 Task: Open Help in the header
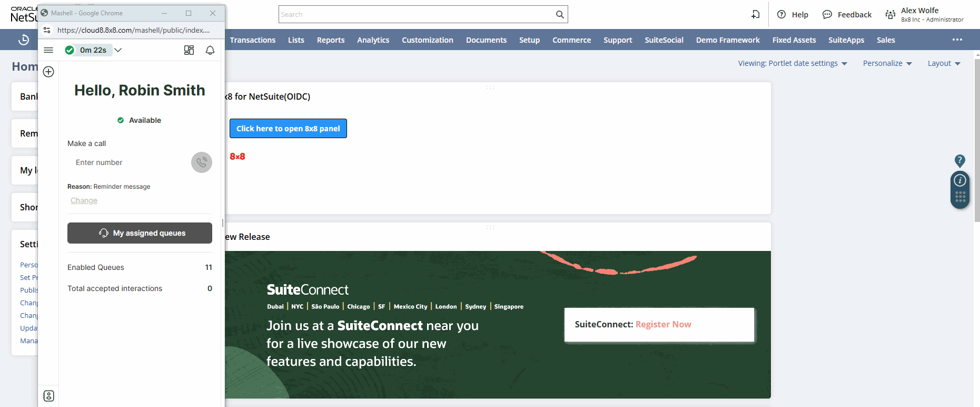pos(793,15)
